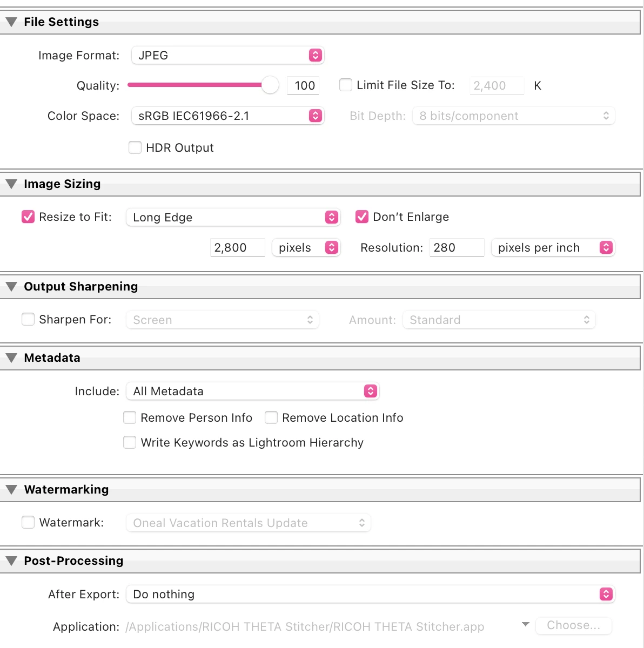Open the After Export Do nothing dropdown

[370, 594]
